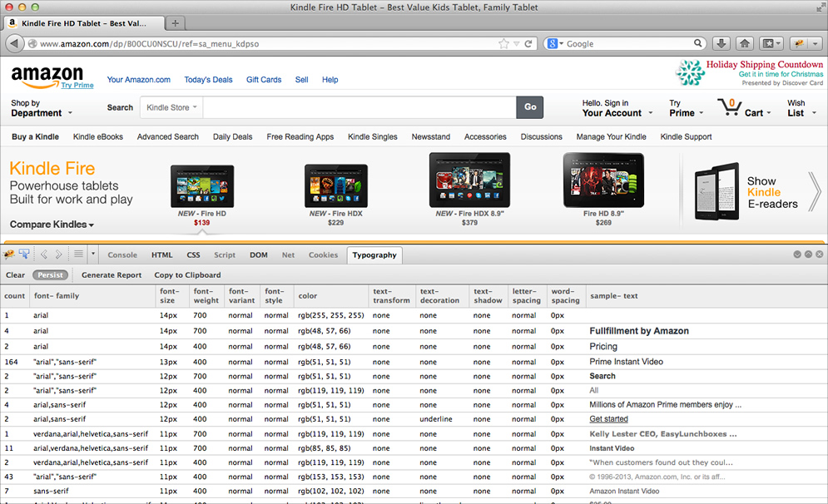
Task: Open the Downloads arrow button
Action: [721, 44]
